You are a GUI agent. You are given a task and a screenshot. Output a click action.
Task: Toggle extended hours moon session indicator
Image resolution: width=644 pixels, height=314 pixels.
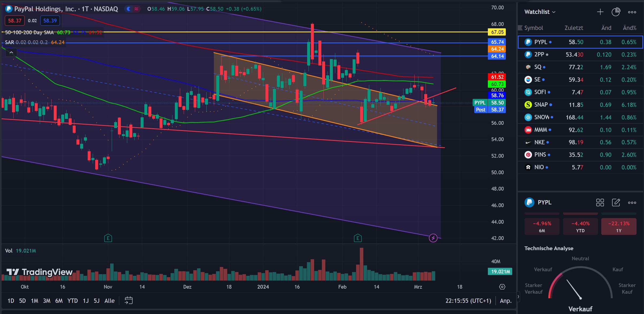click(129, 9)
